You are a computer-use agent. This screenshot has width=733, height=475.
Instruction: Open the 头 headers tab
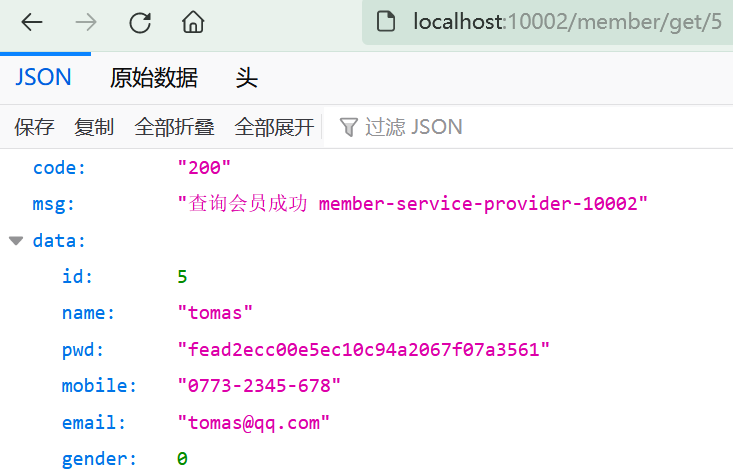tap(246, 78)
